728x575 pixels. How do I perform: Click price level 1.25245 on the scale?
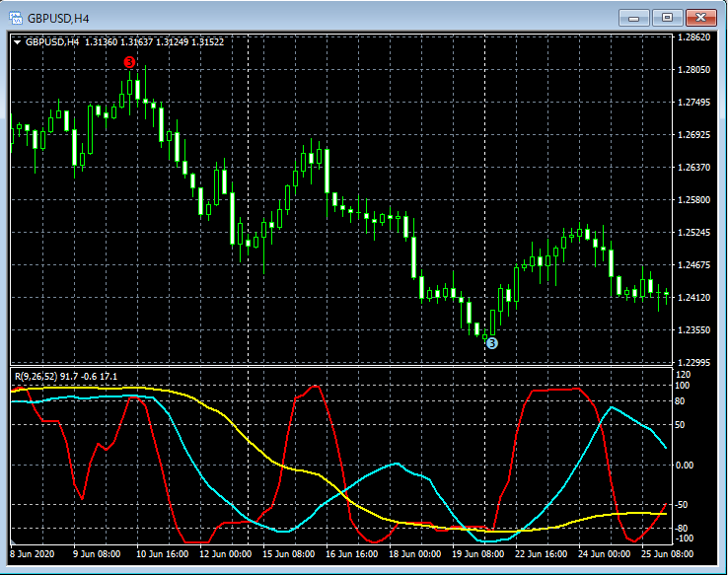693,232
